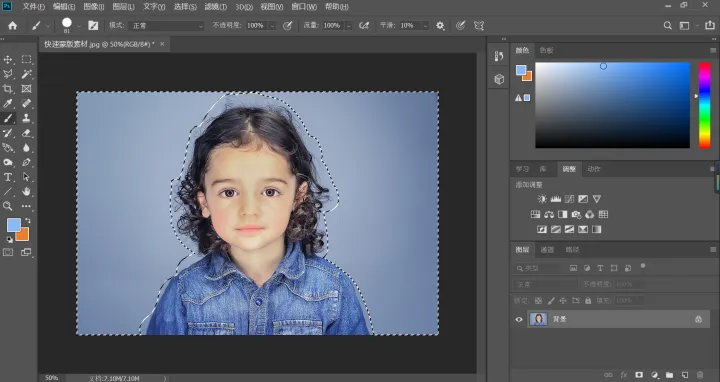Viewport: 720px width, 382px height.
Task: Switch to the 通道 tab
Action: click(547, 249)
